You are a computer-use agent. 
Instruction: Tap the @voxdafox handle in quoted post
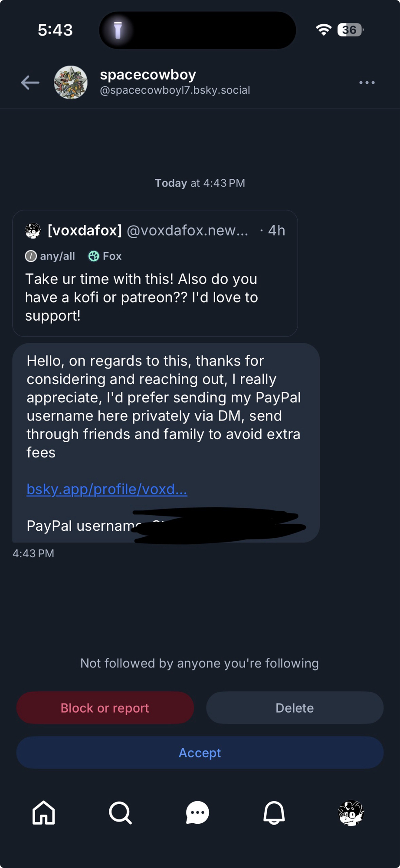[187, 230]
